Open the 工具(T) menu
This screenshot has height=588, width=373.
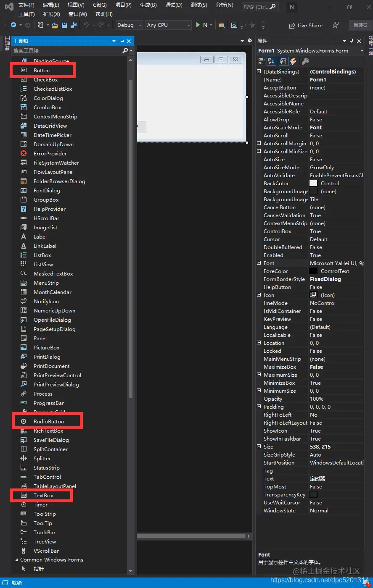coord(26,14)
